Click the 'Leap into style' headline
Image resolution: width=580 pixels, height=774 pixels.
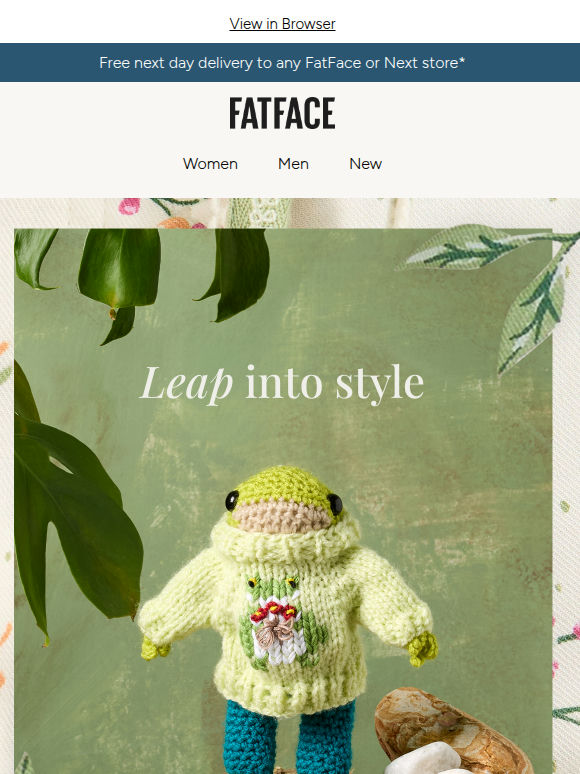[282, 384]
